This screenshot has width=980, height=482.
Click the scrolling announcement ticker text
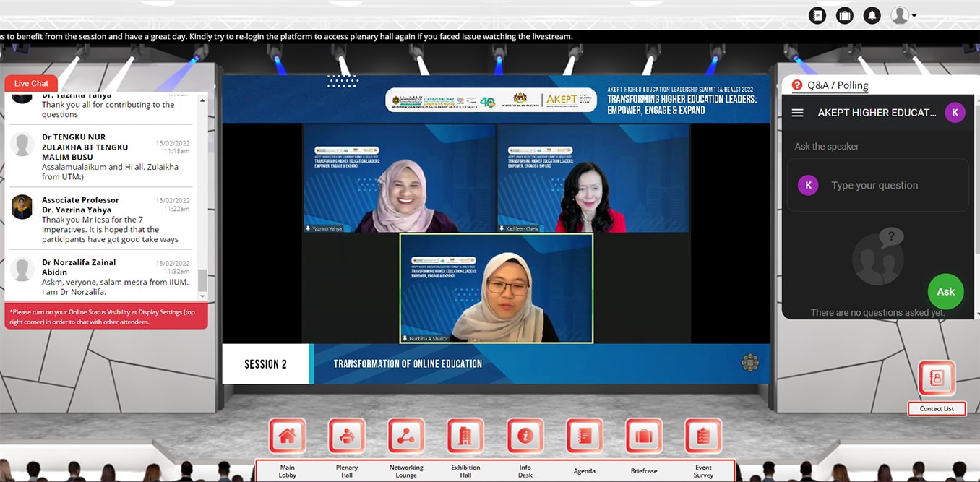click(286, 36)
